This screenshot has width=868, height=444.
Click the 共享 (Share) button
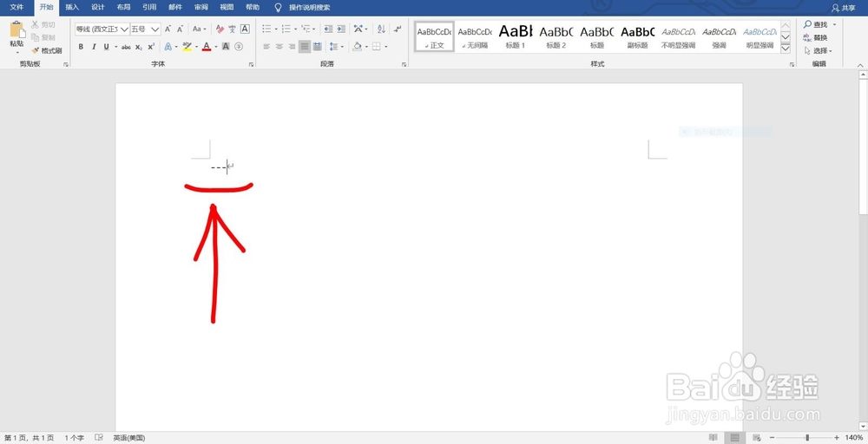pyautogui.click(x=844, y=8)
